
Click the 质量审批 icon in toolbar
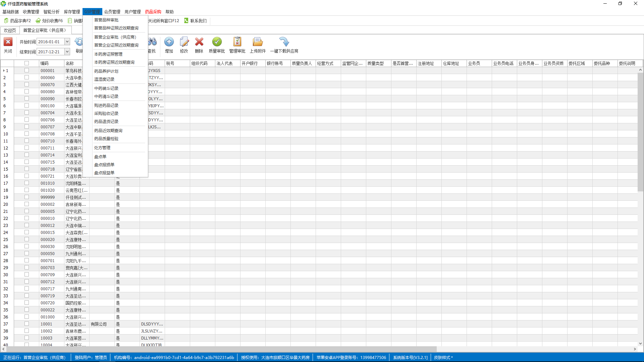click(216, 42)
